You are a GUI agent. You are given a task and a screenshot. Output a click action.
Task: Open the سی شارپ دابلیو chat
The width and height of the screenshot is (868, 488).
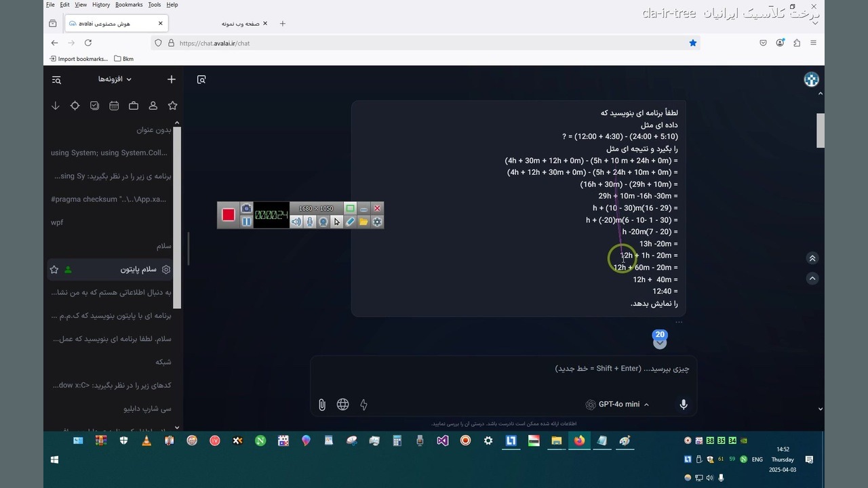coord(147,409)
